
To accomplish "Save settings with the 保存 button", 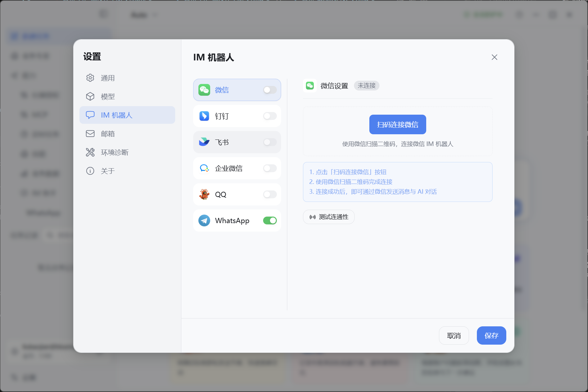I will pos(491,335).
